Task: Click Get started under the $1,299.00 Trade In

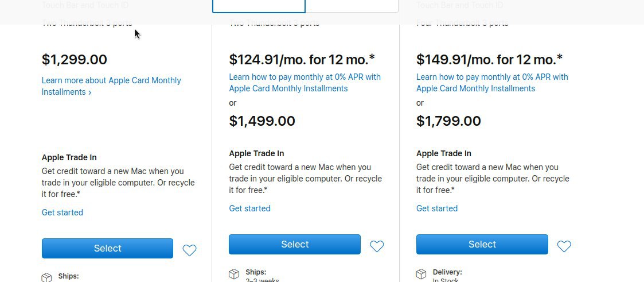Action: click(x=63, y=213)
